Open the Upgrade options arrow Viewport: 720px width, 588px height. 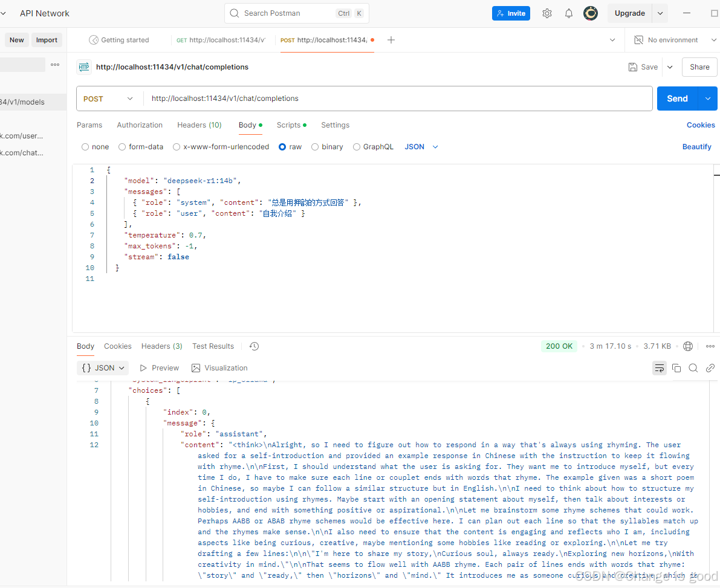660,13
